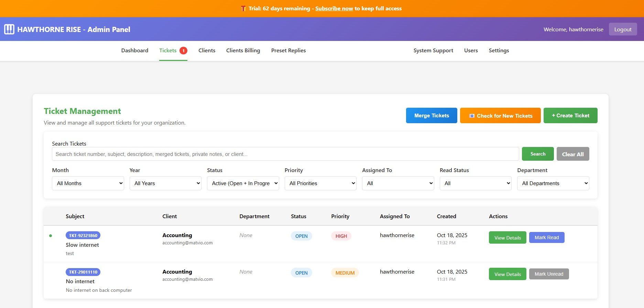Viewport: 644px width, 308px height.
Task: Follow the Subscribe now link
Action: 334,9
